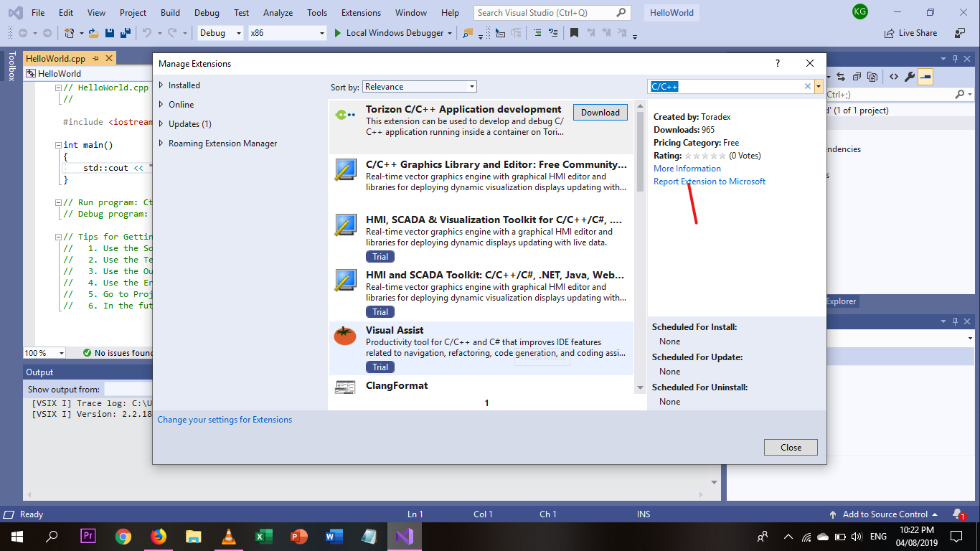The height and width of the screenshot is (551, 980).
Task: Click Download for Torizon extension
Action: 600,113
